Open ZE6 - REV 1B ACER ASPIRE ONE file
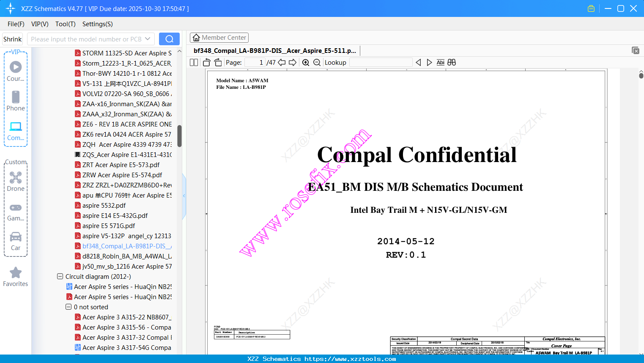The image size is (644, 363). coord(123,124)
